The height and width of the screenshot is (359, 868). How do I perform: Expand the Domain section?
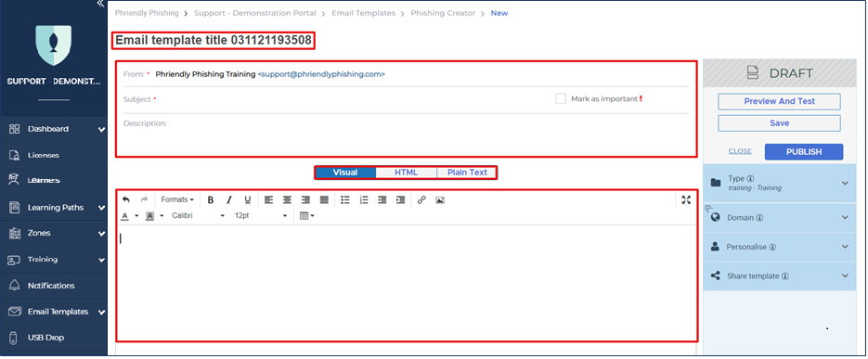pyautogui.click(x=779, y=217)
